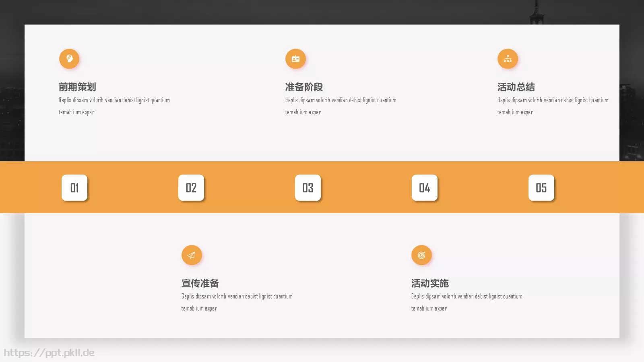Click the description text under 前期策划
The image size is (644, 362).
pyautogui.click(x=114, y=106)
